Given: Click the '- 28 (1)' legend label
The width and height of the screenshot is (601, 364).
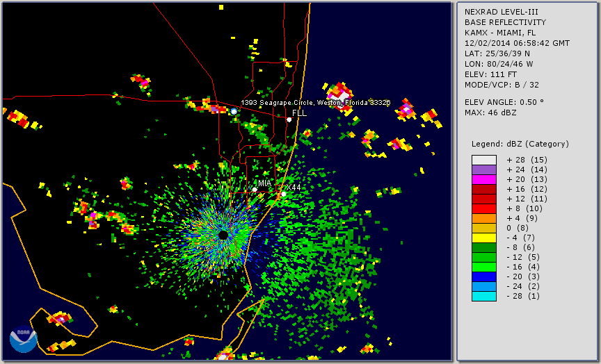Looking at the screenshot, I should pyautogui.click(x=523, y=296).
